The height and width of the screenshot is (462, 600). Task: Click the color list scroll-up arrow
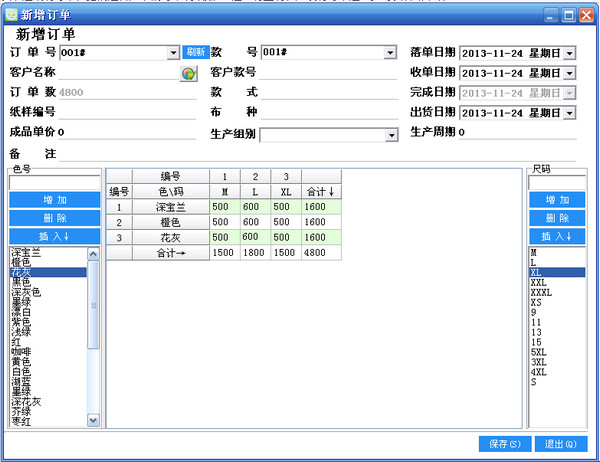pos(93,254)
